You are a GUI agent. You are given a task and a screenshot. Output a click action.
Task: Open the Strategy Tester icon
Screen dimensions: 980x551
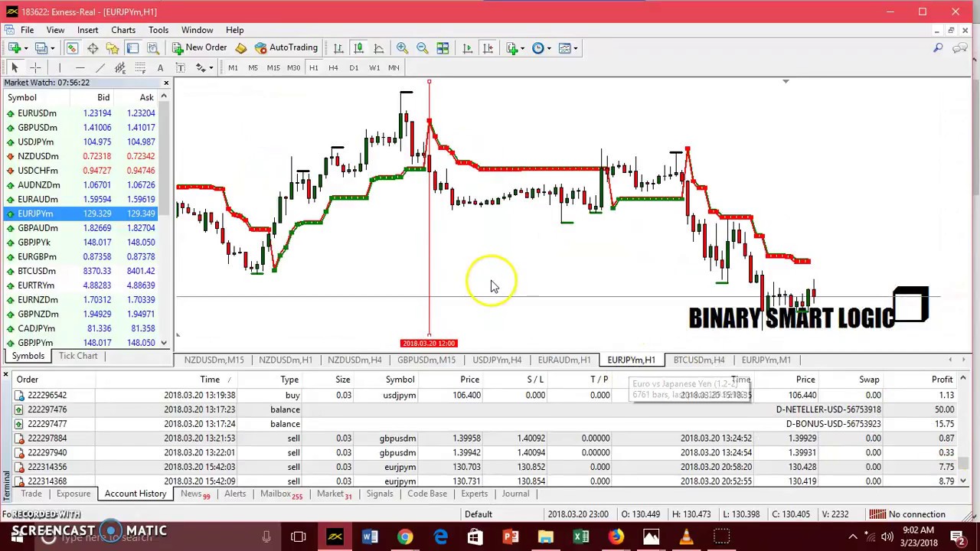point(152,48)
